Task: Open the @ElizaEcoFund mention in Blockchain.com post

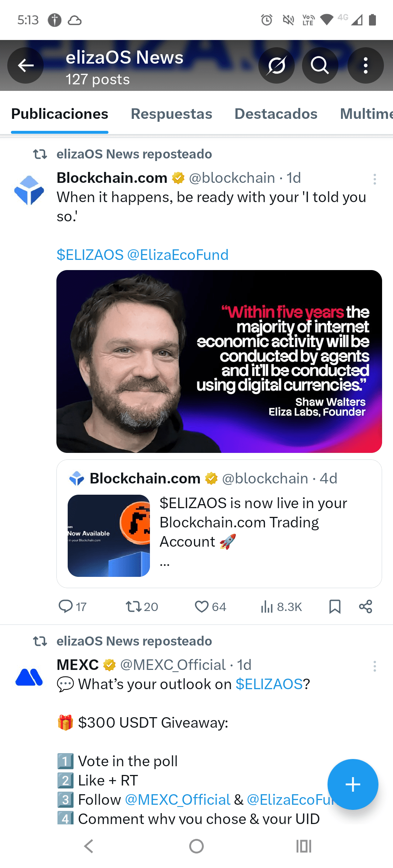Action: coord(178,255)
